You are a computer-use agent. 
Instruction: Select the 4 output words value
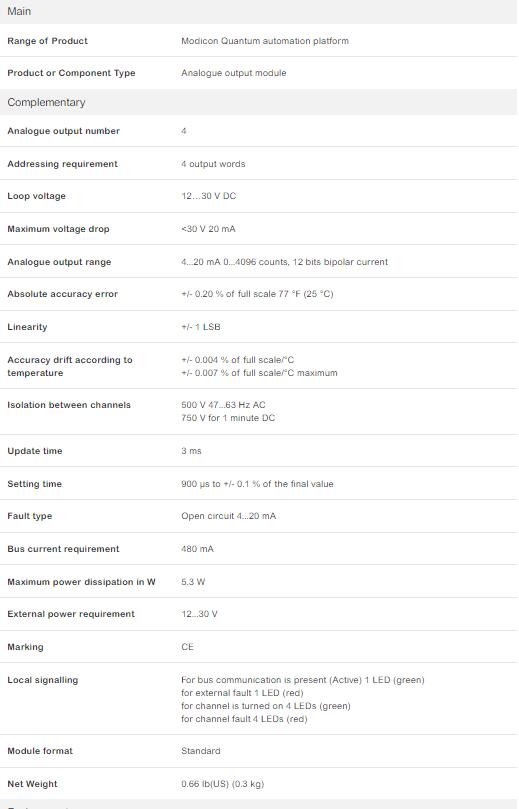(213, 164)
